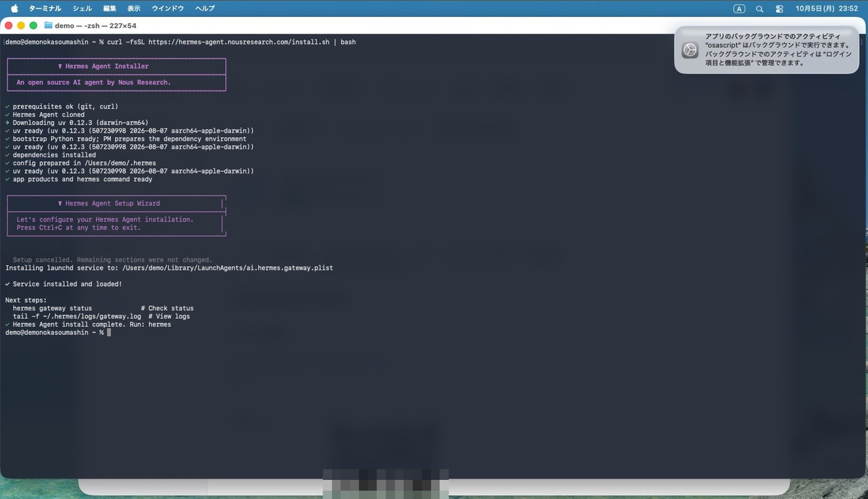Click the terminal window title text

95,25
